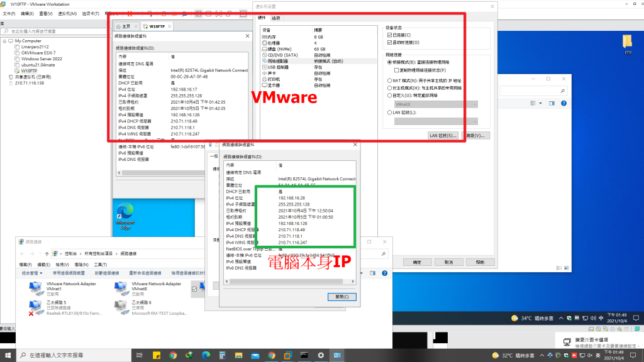644x362 pixels.
Task: Select 内存 (memory) device row
Action: coord(319,37)
